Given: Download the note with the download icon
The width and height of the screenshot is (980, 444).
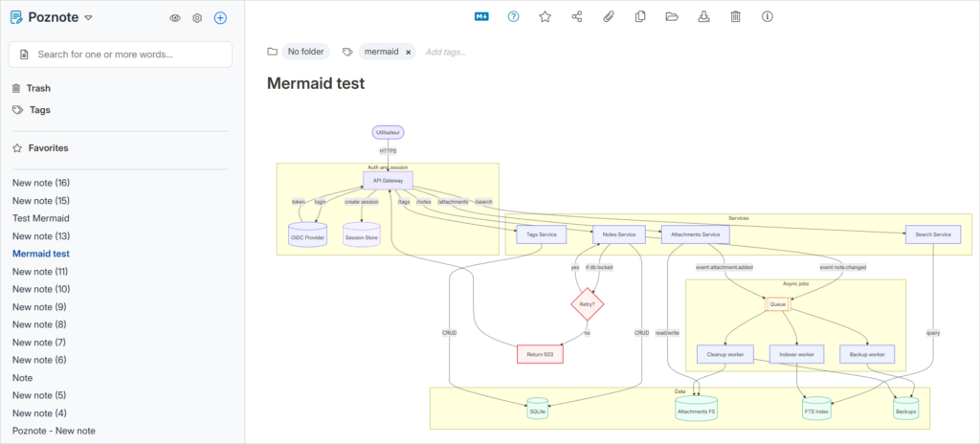Looking at the screenshot, I should click(703, 16).
